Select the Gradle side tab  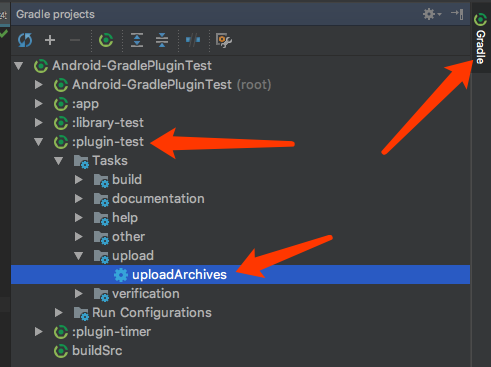pyautogui.click(x=480, y=39)
